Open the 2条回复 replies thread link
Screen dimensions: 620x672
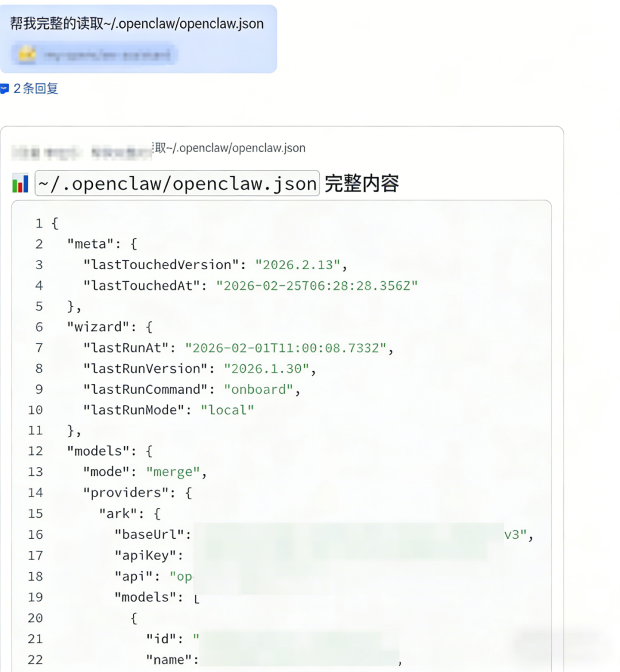coord(36,89)
